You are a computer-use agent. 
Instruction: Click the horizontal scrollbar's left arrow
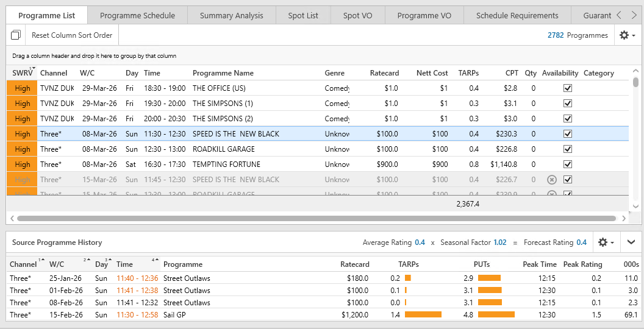pyautogui.click(x=12, y=218)
